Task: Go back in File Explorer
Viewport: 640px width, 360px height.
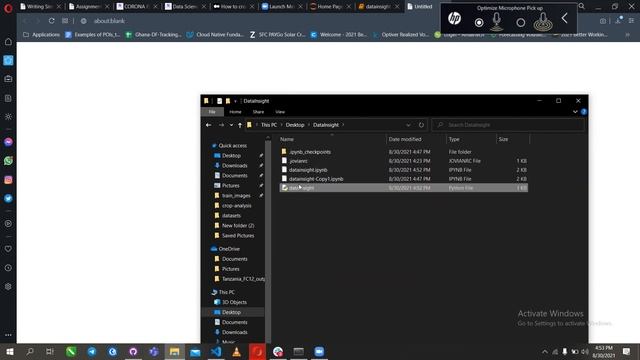Action: (209, 125)
